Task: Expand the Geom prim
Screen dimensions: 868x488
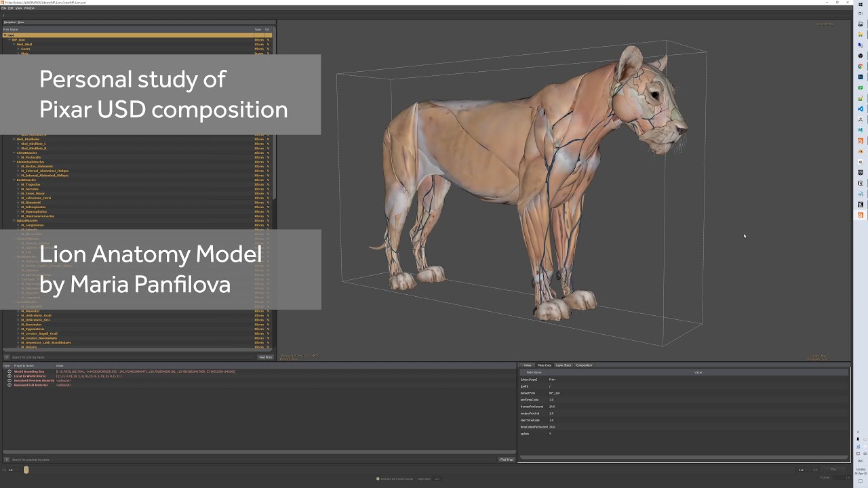Action: click(18, 49)
